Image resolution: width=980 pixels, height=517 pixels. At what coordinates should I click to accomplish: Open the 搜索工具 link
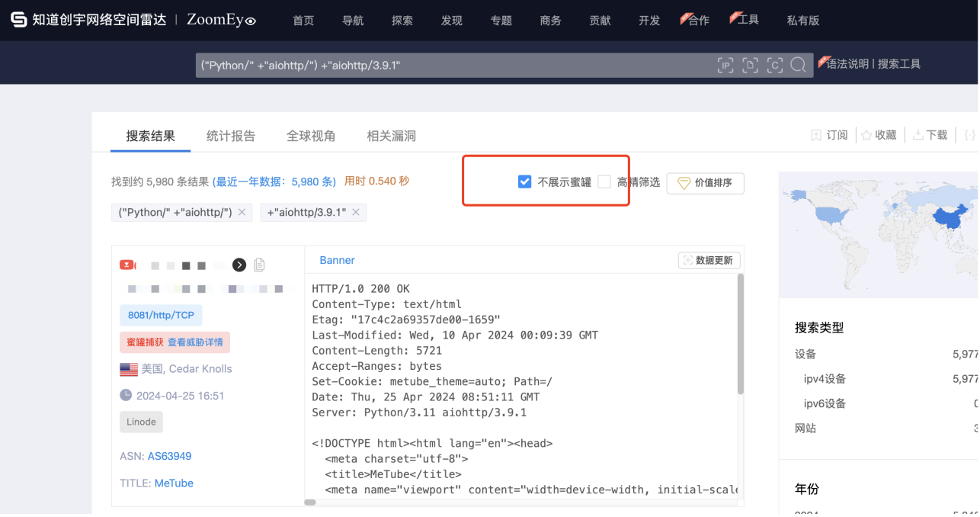[899, 64]
